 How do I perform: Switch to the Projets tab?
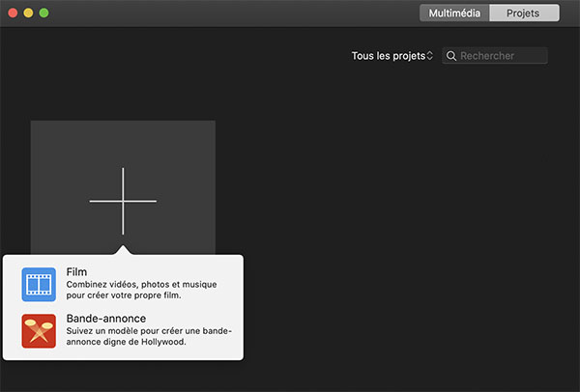[525, 14]
